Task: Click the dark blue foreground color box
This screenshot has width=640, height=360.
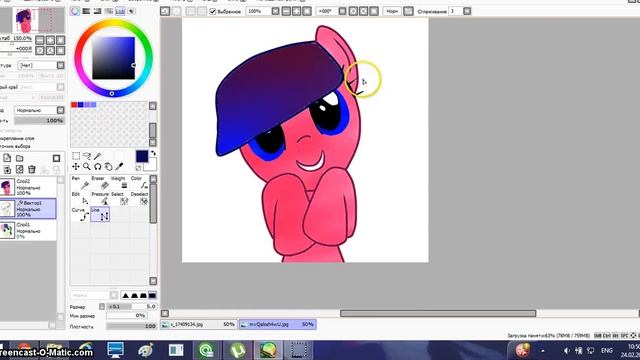Action: pyautogui.click(x=142, y=156)
